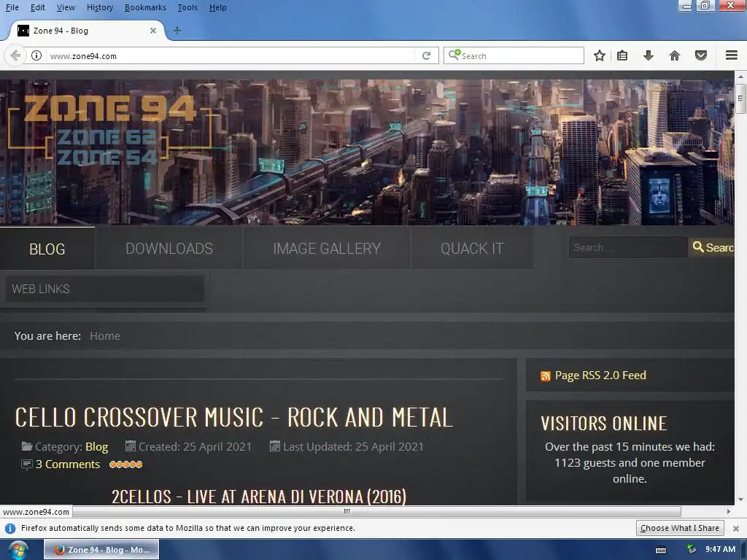Show bookmarks list icon
This screenshot has width=747, height=560.
point(622,55)
